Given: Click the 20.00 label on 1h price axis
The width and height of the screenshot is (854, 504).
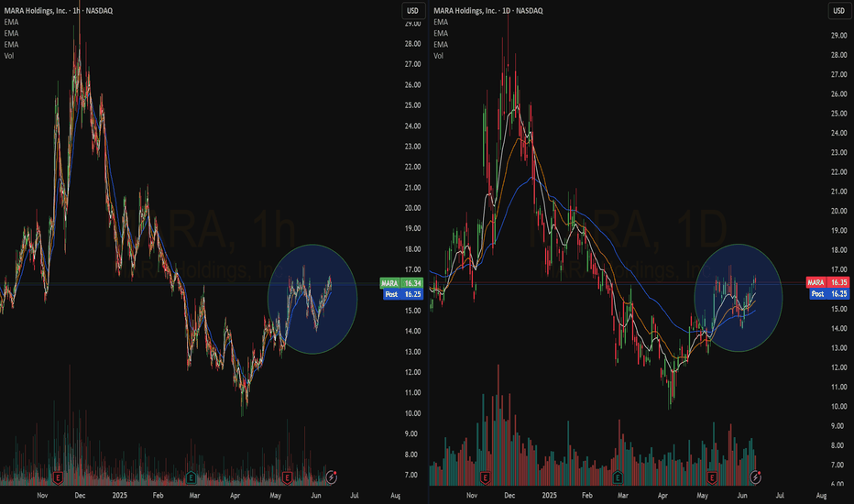Looking at the screenshot, I should (x=413, y=208).
